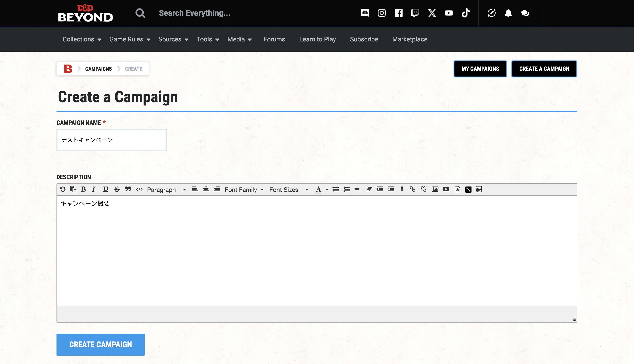Expand the Sources menu
Viewport: 634px width, 364px height.
tap(173, 39)
